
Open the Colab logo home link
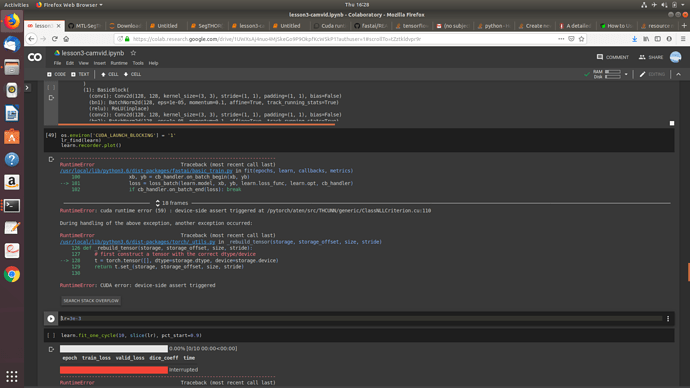click(35, 57)
